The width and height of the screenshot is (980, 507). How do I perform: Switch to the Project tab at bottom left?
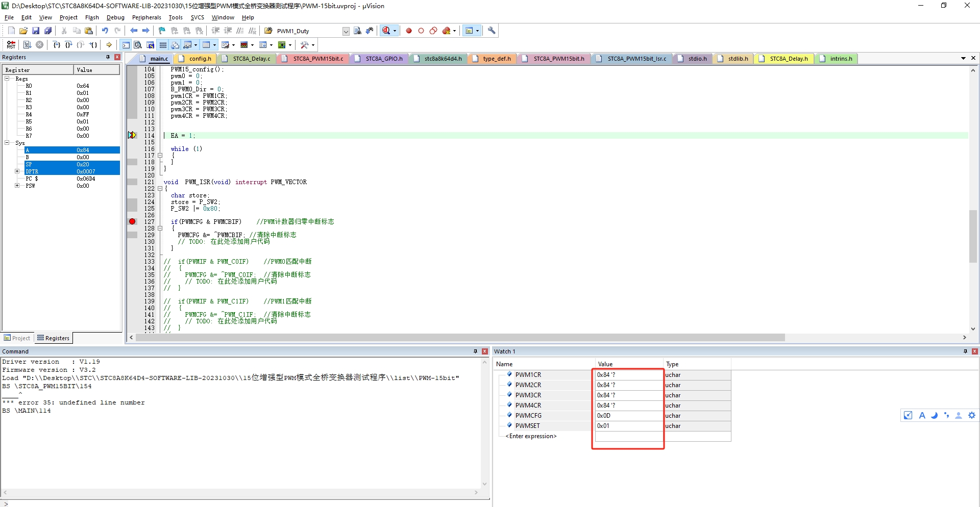coord(17,338)
